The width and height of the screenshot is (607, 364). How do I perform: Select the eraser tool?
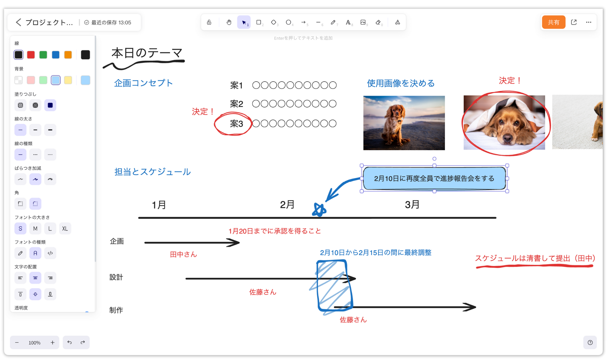coord(378,22)
